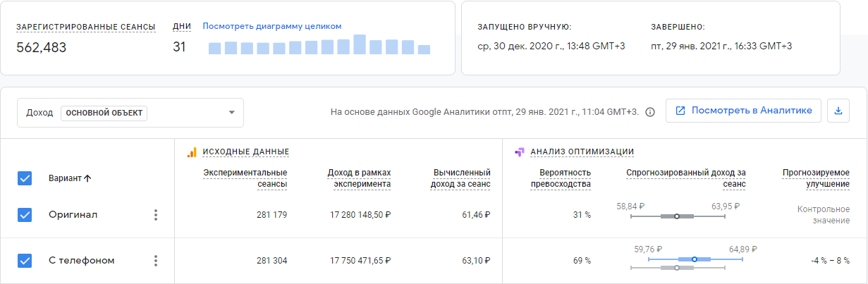Click the sort arrow next to Вариант

pos(87,179)
